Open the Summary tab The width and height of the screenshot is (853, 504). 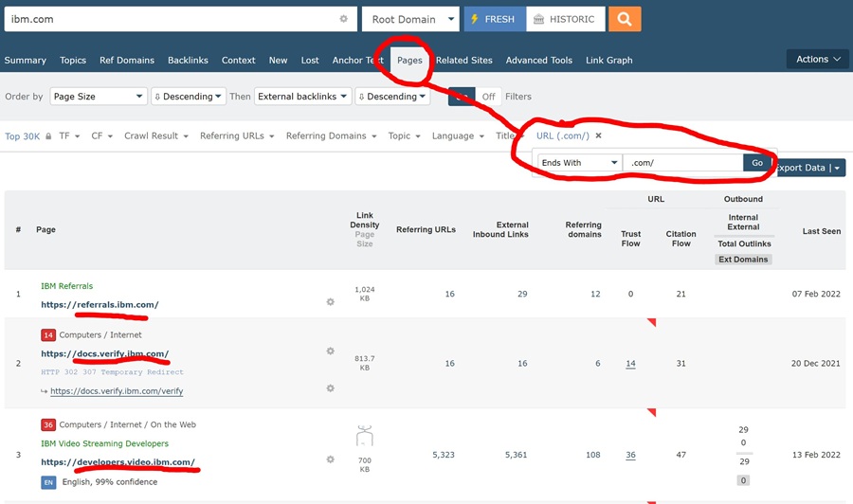pyautogui.click(x=25, y=61)
